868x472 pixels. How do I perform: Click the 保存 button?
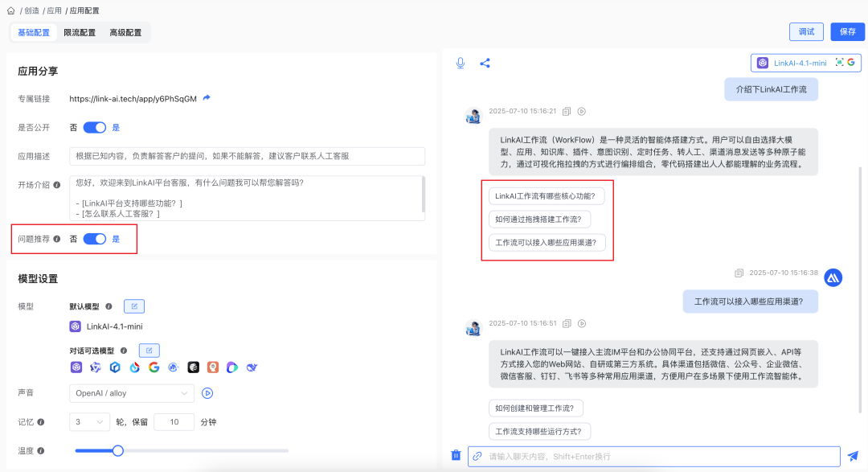pyautogui.click(x=847, y=31)
